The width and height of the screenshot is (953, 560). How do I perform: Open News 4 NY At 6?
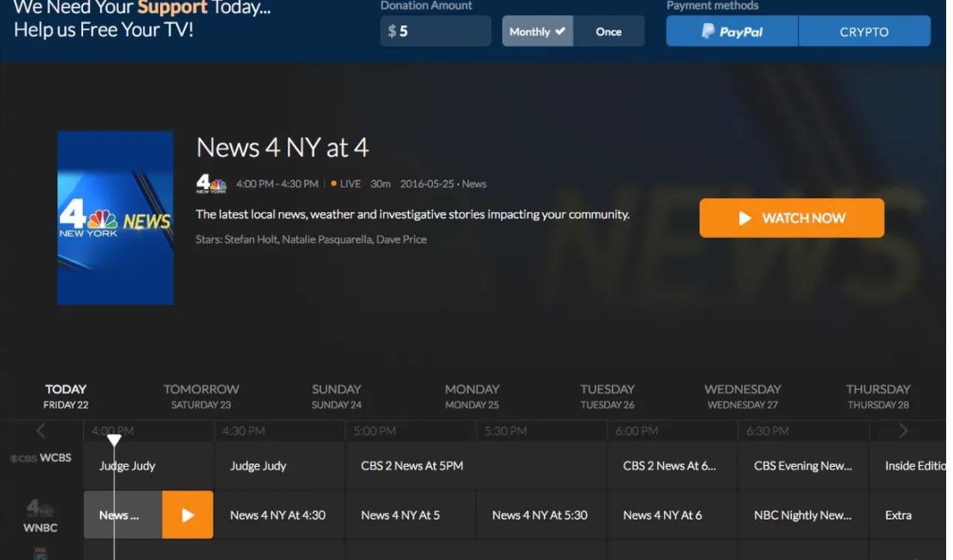coord(672,515)
